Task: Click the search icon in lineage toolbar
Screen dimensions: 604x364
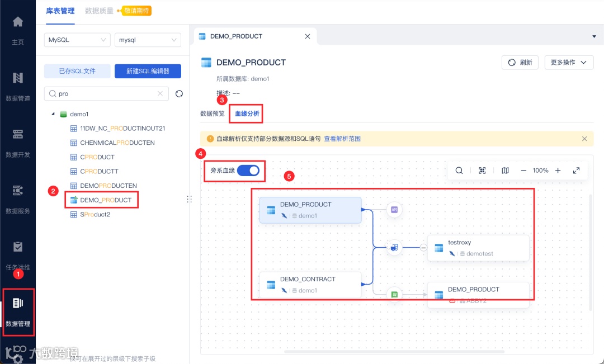Action: coord(459,170)
